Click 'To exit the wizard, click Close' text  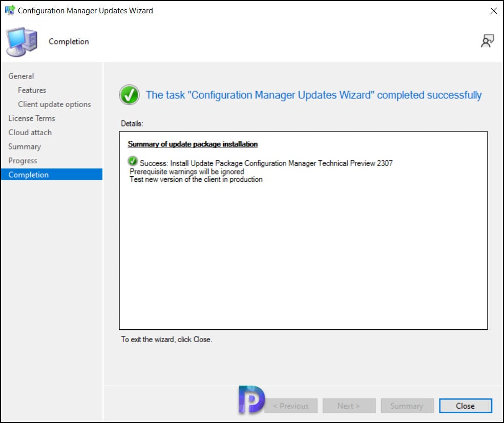pyautogui.click(x=166, y=340)
